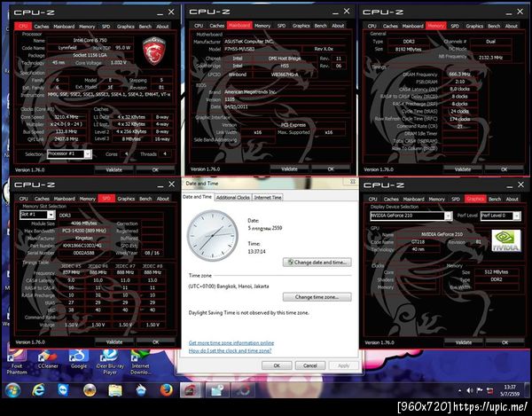
Task: Confirm Date and Time dialog with OK
Action: pos(277,365)
